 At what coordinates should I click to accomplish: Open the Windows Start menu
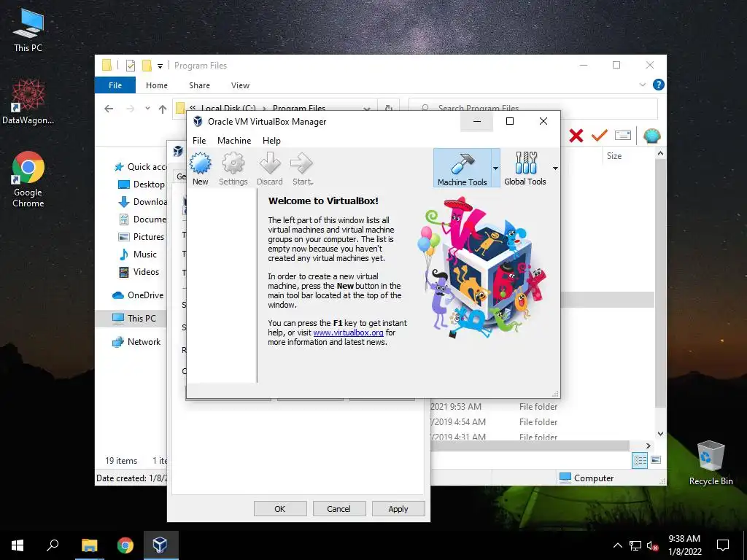click(x=18, y=545)
